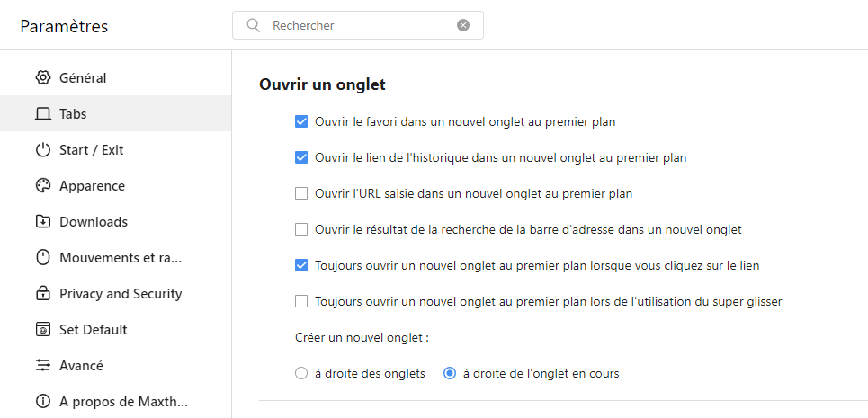Click the info icon for A propos de Maxthon
868x418 pixels.
[42, 401]
